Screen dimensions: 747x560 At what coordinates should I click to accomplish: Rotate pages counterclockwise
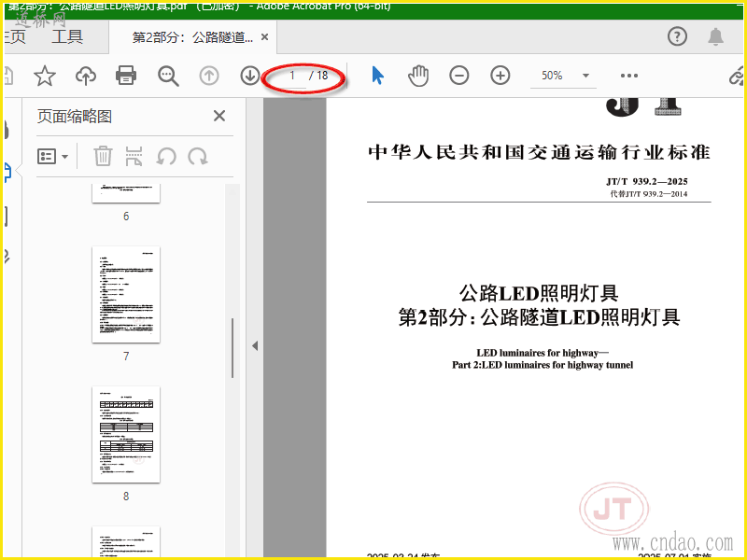[166, 156]
